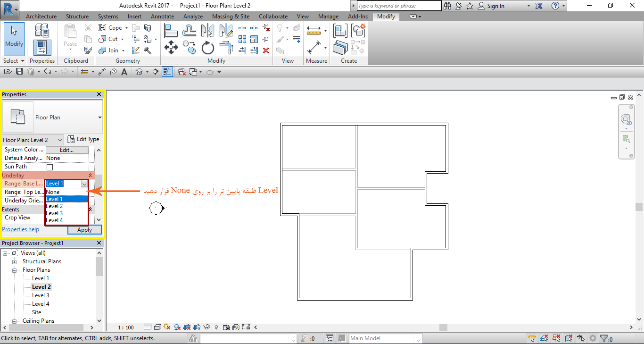The image size is (644, 344).
Task: Click drawing area horizontal scrollbar thumb
Action: (443, 327)
